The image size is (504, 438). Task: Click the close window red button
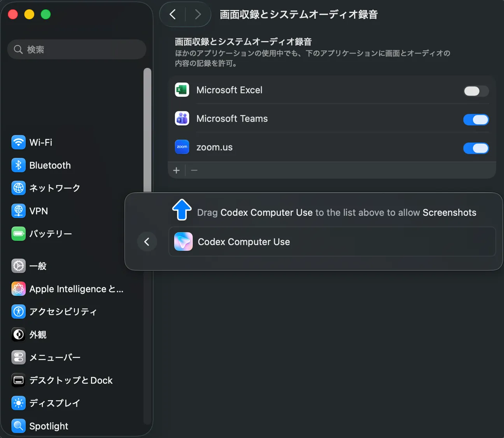(13, 14)
